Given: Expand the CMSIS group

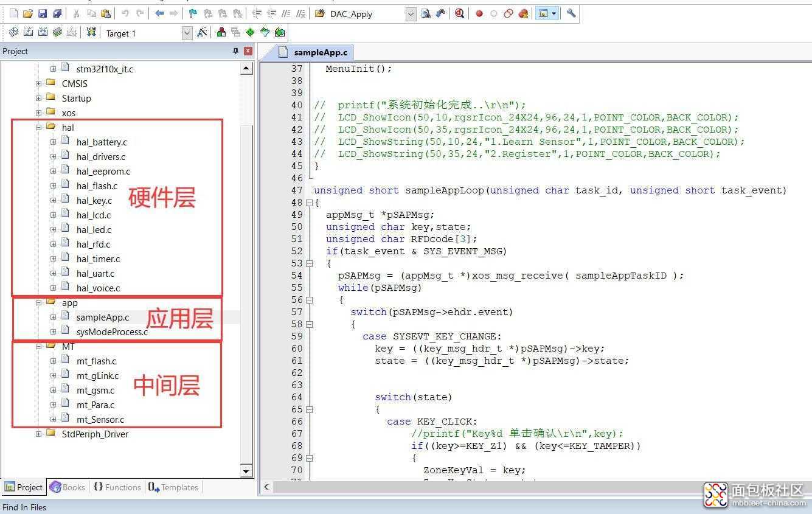Looking at the screenshot, I should pos(39,83).
